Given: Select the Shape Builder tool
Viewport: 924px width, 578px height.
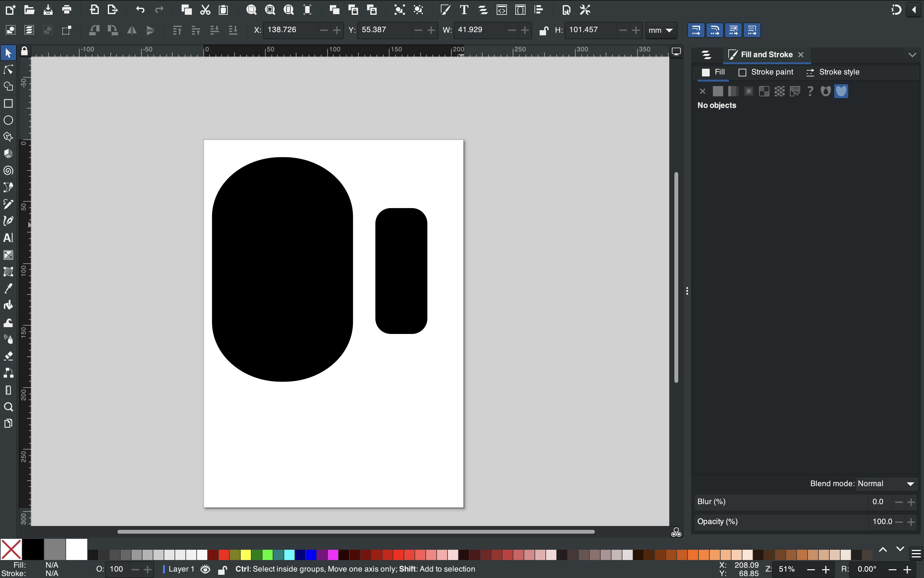Looking at the screenshot, I should coord(8,86).
